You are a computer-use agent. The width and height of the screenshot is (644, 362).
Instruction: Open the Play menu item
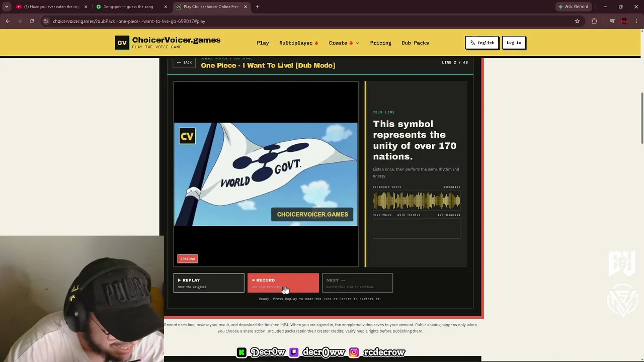[263, 43]
